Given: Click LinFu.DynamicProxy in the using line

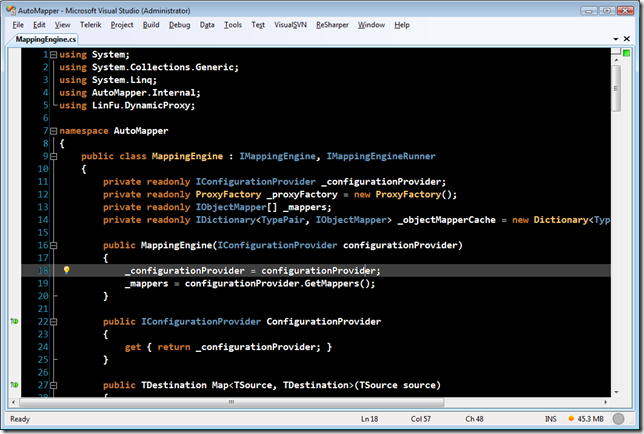Looking at the screenshot, I should pyautogui.click(x=143, y=106).
